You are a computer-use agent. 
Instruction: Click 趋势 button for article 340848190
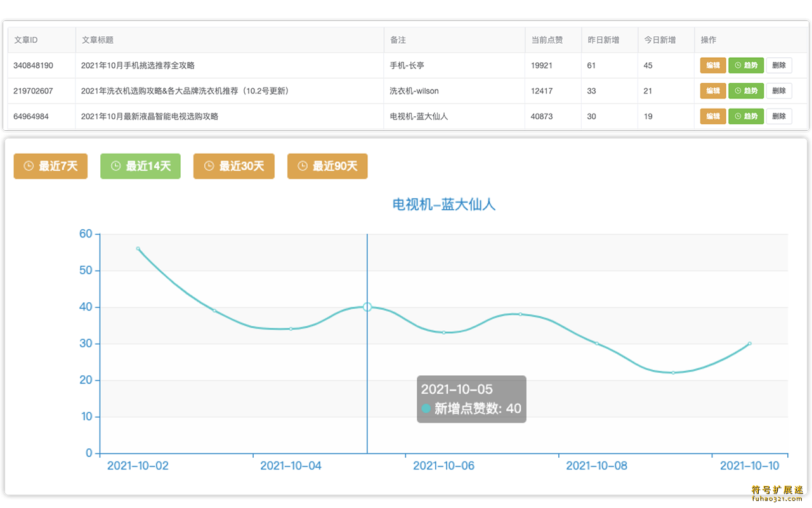(x=746, y=65)
